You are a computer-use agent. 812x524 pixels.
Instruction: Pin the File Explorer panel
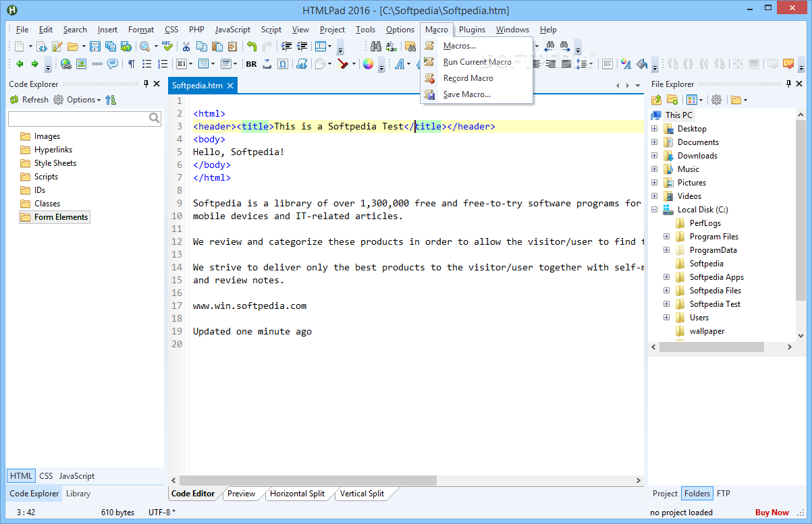(x=787, y=84)
